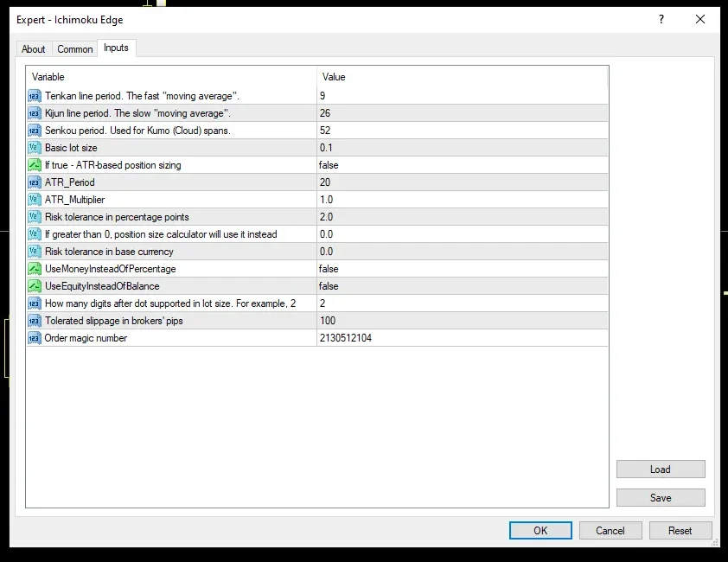The image size is (728, 562).
Task: Click the ATR-based position sizing boolean icon
Action: point(35,165)
